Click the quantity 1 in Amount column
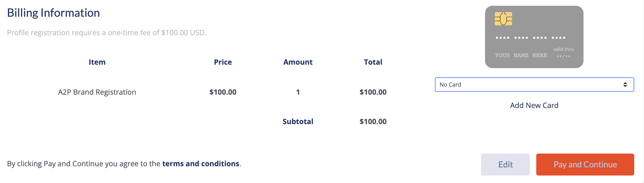This screenshot has width=644, height=183. click(298, 92)
